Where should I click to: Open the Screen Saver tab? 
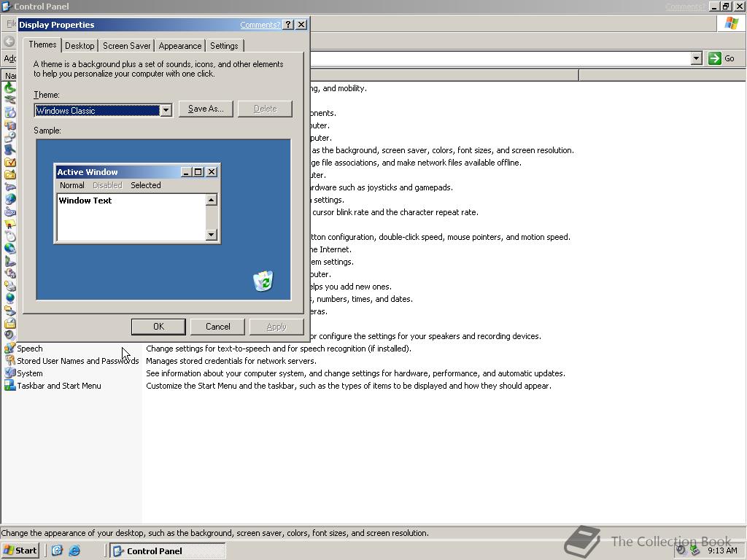127,46
